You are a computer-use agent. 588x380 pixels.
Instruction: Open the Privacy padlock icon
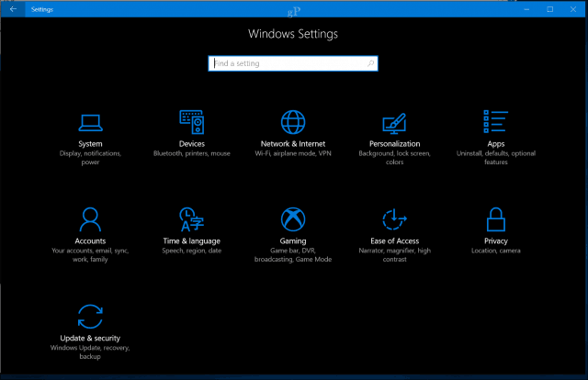pos(496,219)
